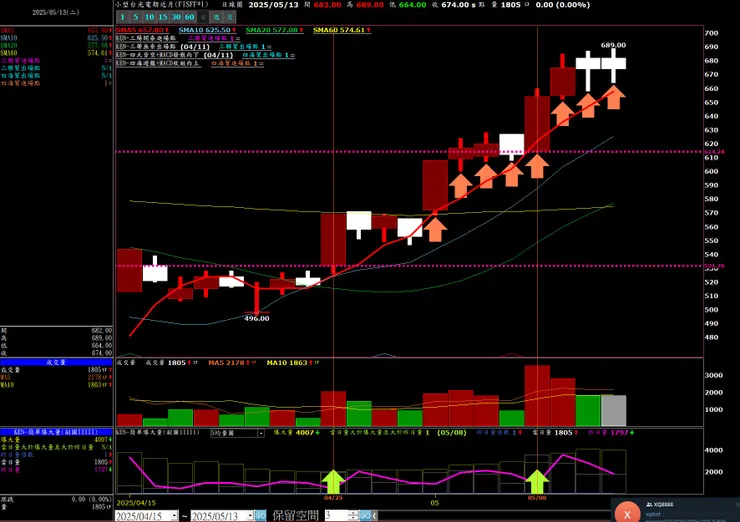This screenshot has width=740, height=522.
Task: Click the 爆大量 4007 indicator value
Action: (x=296, y=432)
